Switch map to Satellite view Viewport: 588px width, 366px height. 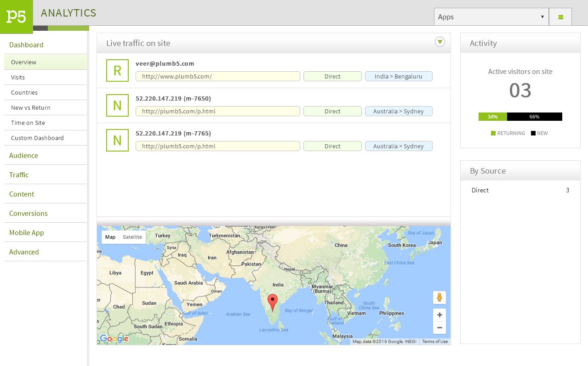(132, 237)
